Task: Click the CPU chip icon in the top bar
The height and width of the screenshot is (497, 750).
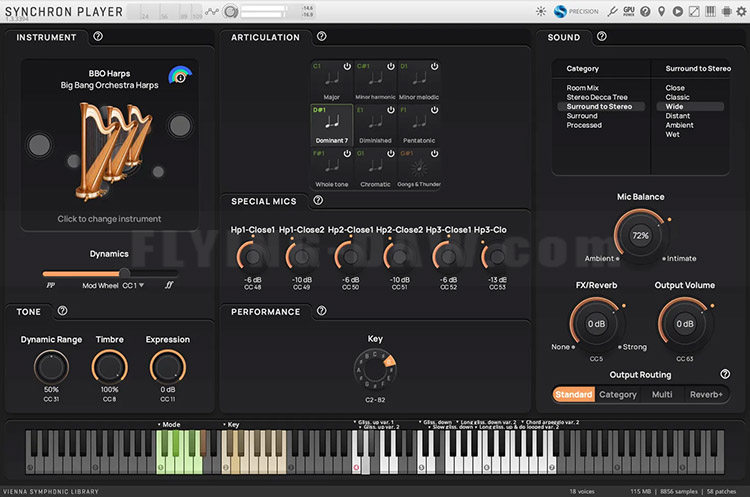Action: [x=727, y=11]
